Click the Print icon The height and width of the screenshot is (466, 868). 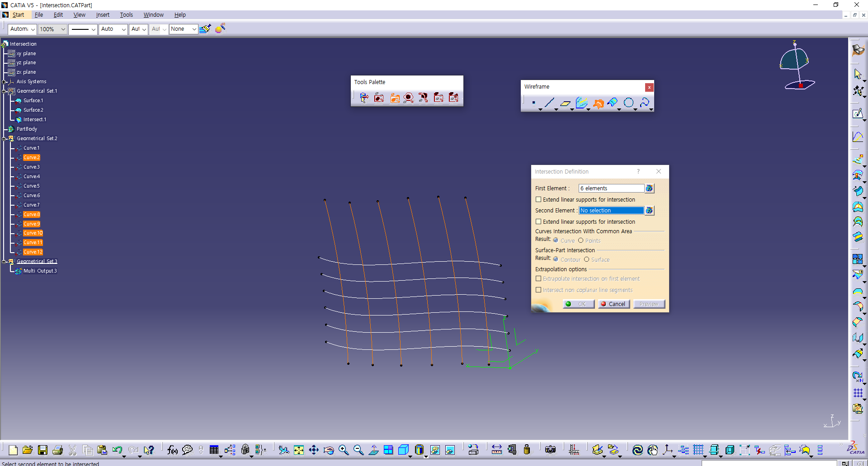(x=57, y=450)
